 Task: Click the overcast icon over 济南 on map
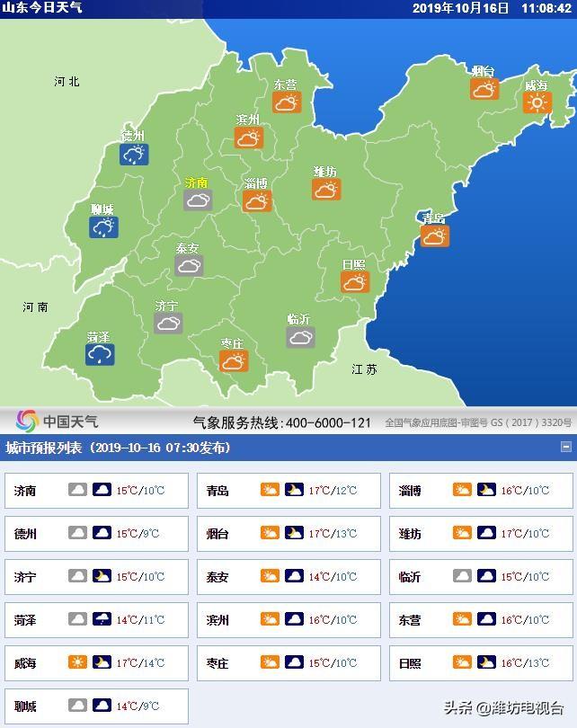tap(198, 200)
